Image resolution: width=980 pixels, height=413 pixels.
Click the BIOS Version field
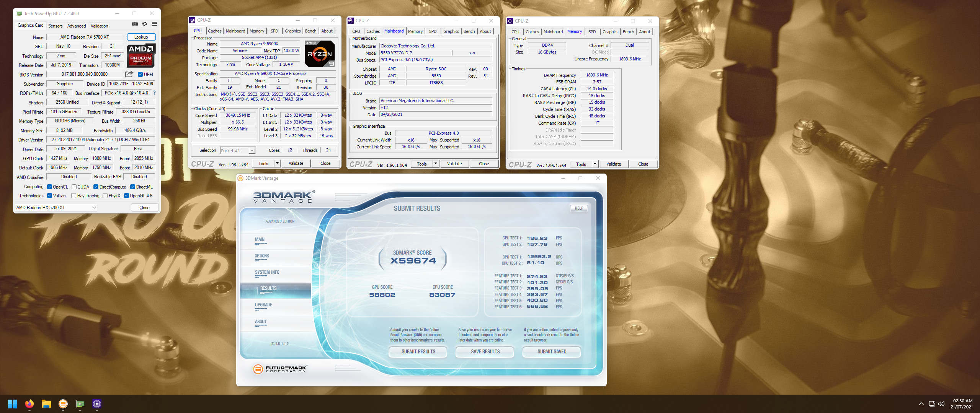click(85, 74)
